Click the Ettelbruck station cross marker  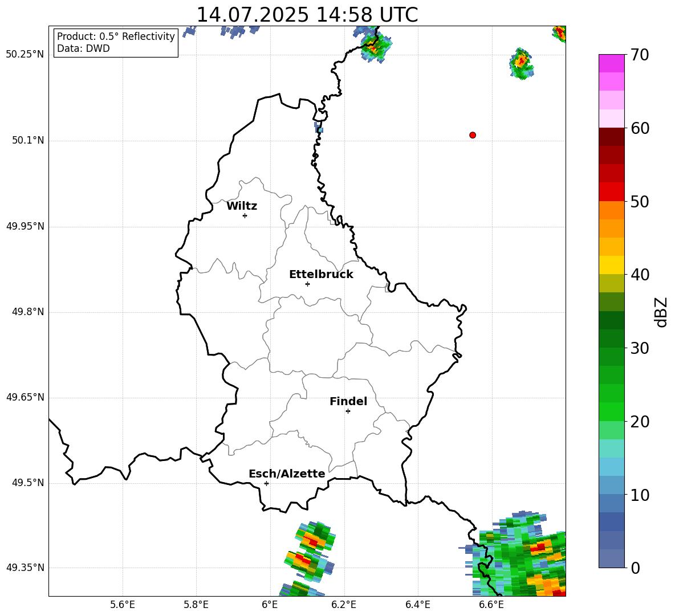(307, 284)
